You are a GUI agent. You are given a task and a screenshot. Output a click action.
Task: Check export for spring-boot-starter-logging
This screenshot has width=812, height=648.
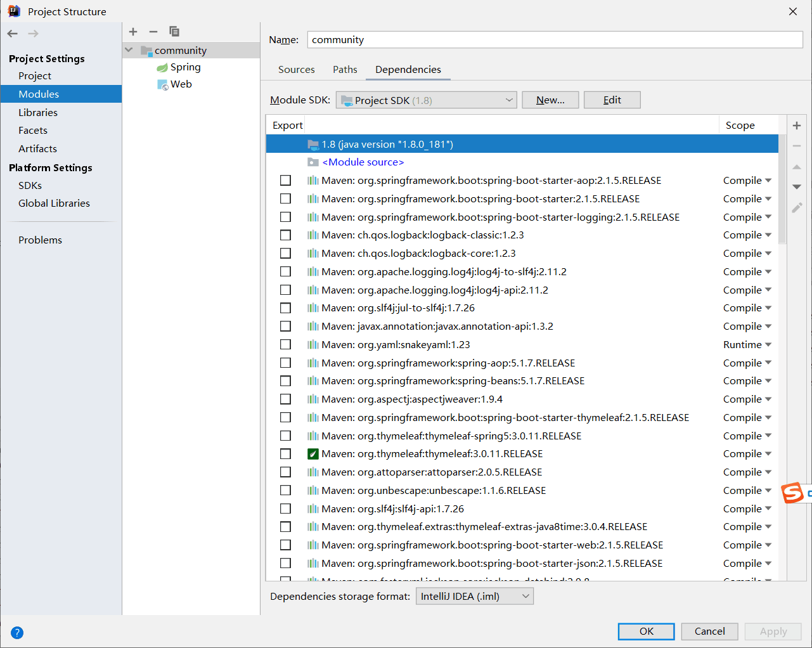tap(286, 217)
